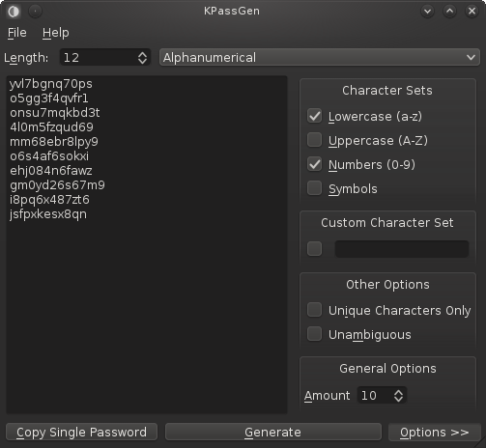
Task: Click the KPassGen window menu icon
Action: click(x=14, y=12)
